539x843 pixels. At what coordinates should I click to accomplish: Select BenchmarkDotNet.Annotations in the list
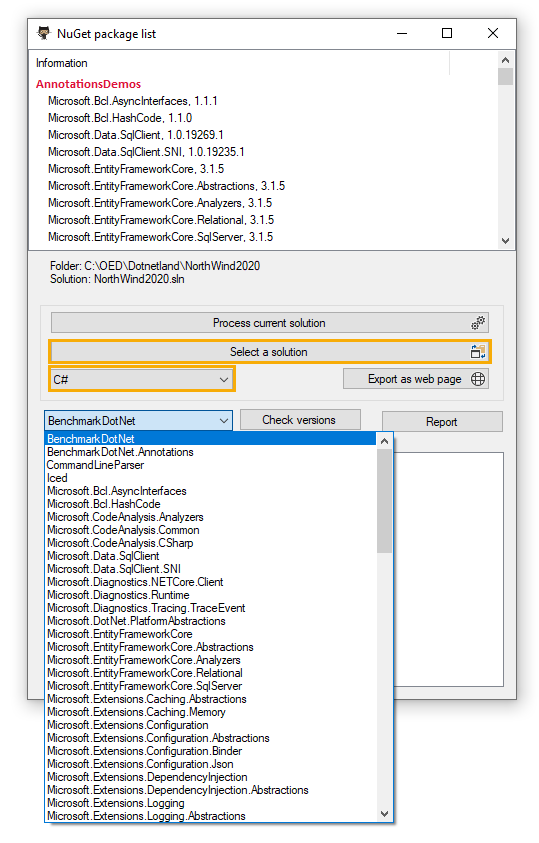[x=211, y=452]
